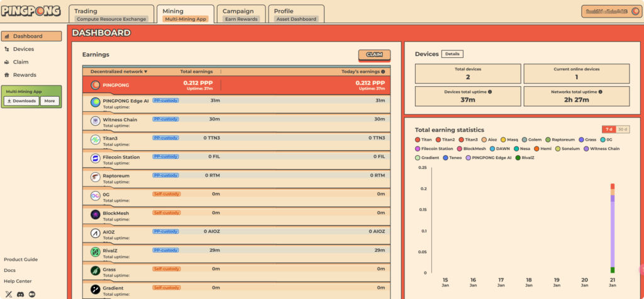The height and width of the screenshot is (299, 644).
Task: Click the PINGPONG network icon
Action: coord(96,85)
